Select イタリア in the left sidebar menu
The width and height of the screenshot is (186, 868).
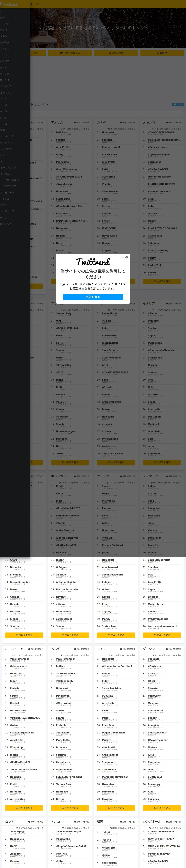pos(5,61)
